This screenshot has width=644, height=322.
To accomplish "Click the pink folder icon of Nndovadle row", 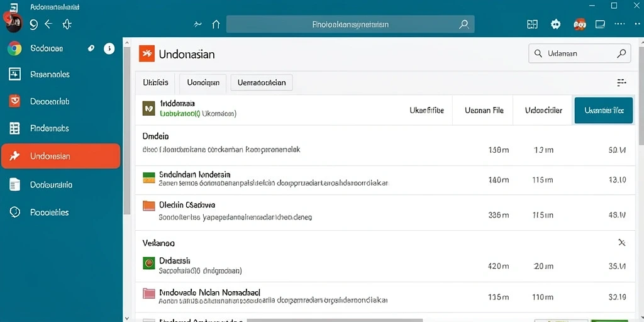I will pos(148,293).
